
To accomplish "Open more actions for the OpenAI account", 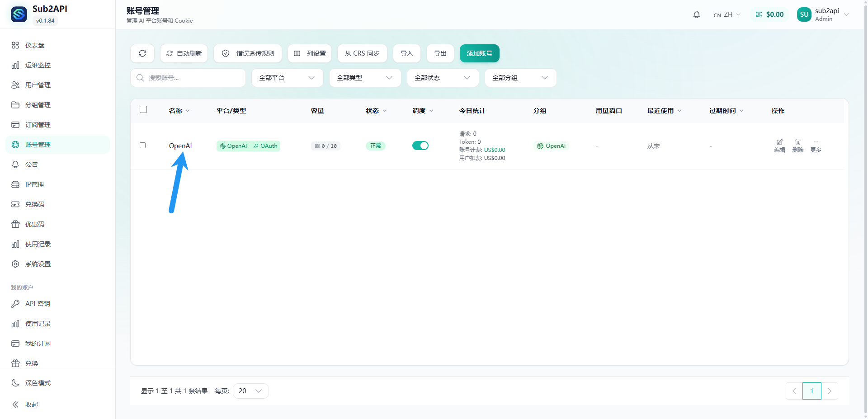I will [x=816, y=146].
